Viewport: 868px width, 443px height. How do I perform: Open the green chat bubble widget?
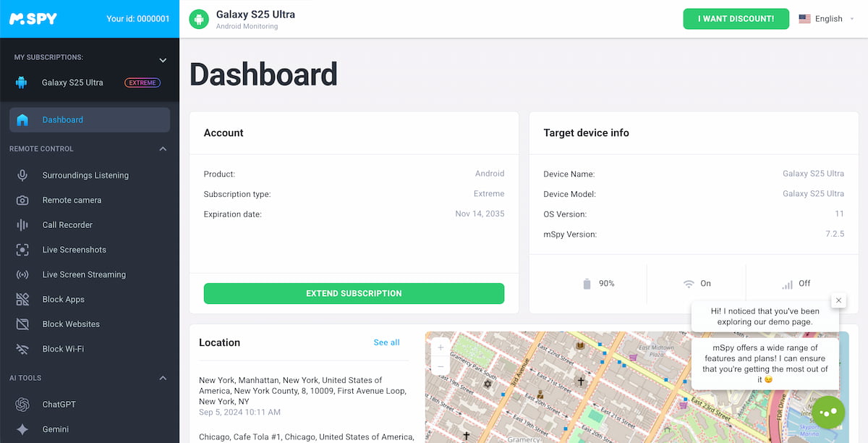point(828,412)
